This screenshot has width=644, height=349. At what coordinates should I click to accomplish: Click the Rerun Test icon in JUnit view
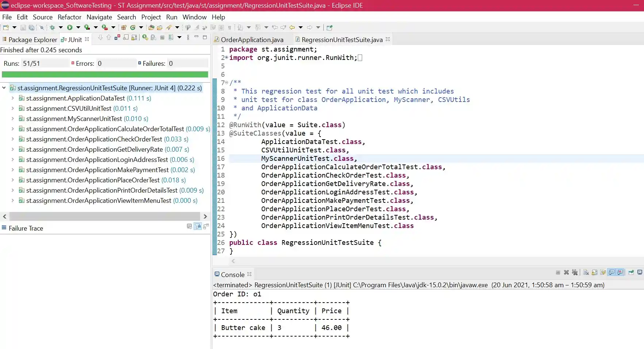[x=145, y=37]
